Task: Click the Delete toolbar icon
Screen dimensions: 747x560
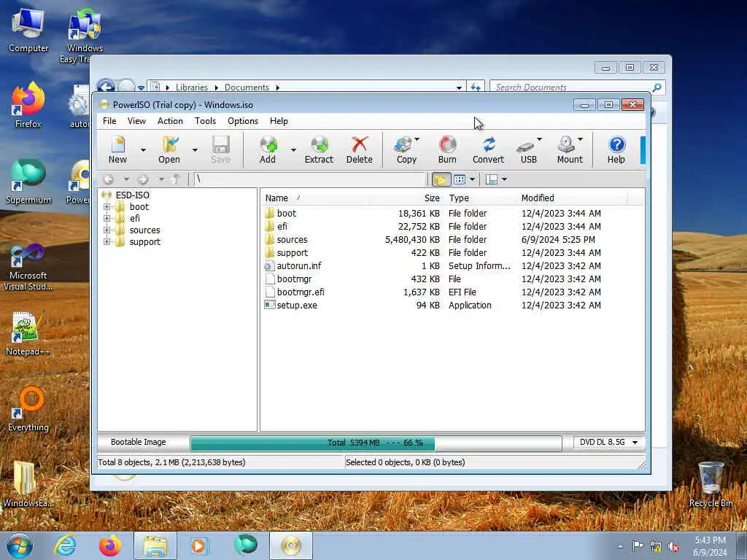Action: tap(360, 149)
